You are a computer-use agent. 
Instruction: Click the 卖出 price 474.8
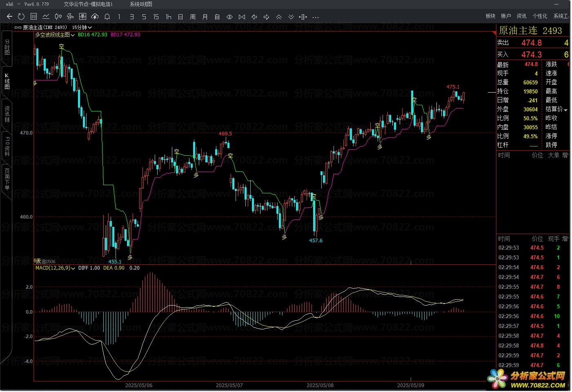pos(532,43)
